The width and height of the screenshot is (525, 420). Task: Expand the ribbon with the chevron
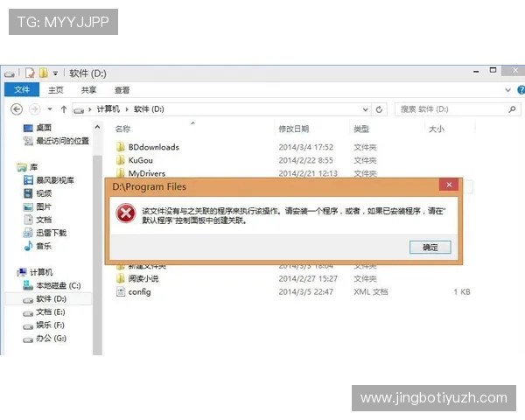point(507,90)
